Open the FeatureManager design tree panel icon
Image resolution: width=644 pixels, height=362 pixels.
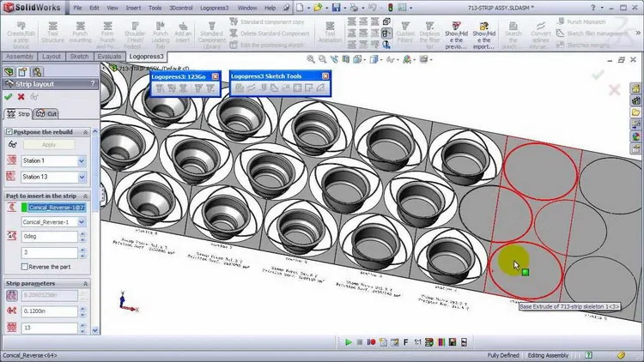click(9, 71)
